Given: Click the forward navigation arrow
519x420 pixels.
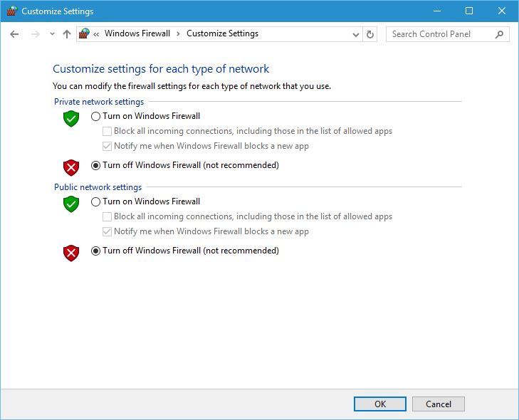Looking at the screenshot, I should tap(35, 34).
